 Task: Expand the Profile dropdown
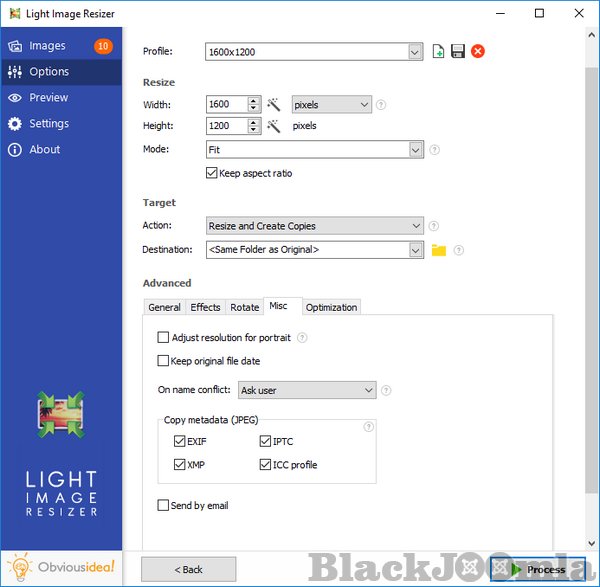coord(415,51)
